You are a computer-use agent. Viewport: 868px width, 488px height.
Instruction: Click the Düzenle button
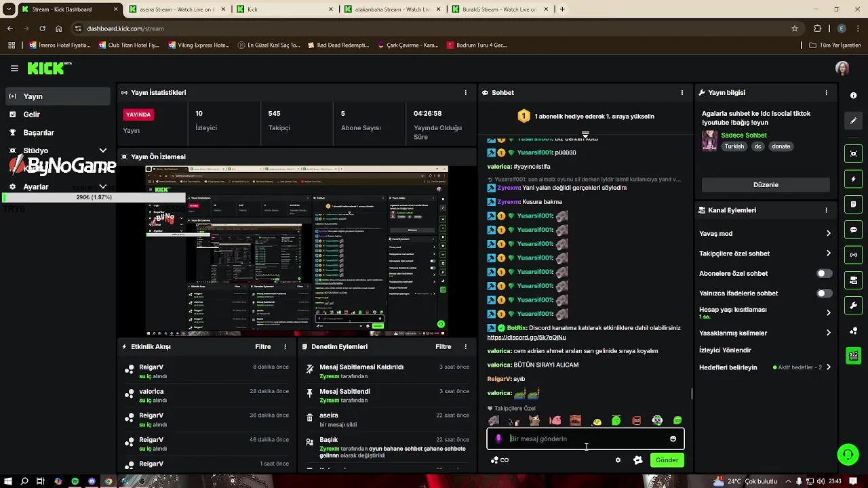pos(766,185)
